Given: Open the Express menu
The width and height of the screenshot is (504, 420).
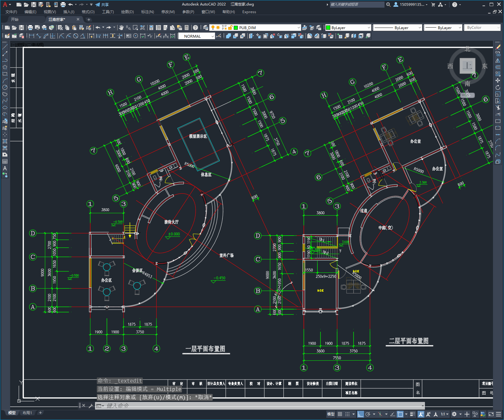Looking at the screenshot, I should pyautogui.click(x=249, y=12).
